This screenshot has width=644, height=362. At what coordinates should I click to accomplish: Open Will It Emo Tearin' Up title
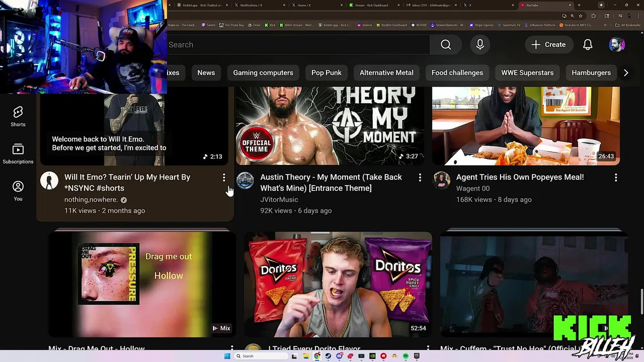[127, 183]
